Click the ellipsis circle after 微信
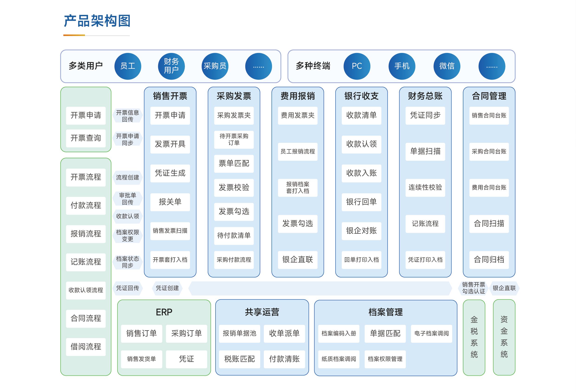The width and height of the screenshot is (576, 392). tap(492, 66)
